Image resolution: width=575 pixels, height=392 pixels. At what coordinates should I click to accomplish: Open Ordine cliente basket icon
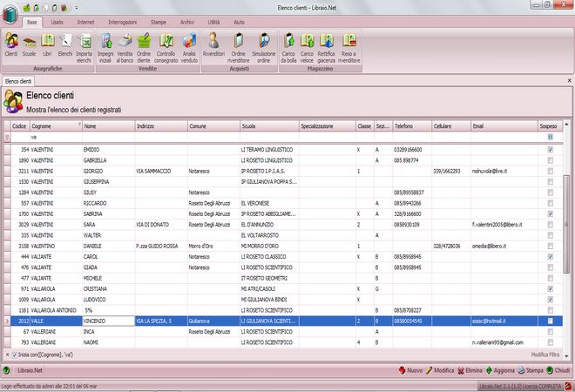(x=144, y=48)
